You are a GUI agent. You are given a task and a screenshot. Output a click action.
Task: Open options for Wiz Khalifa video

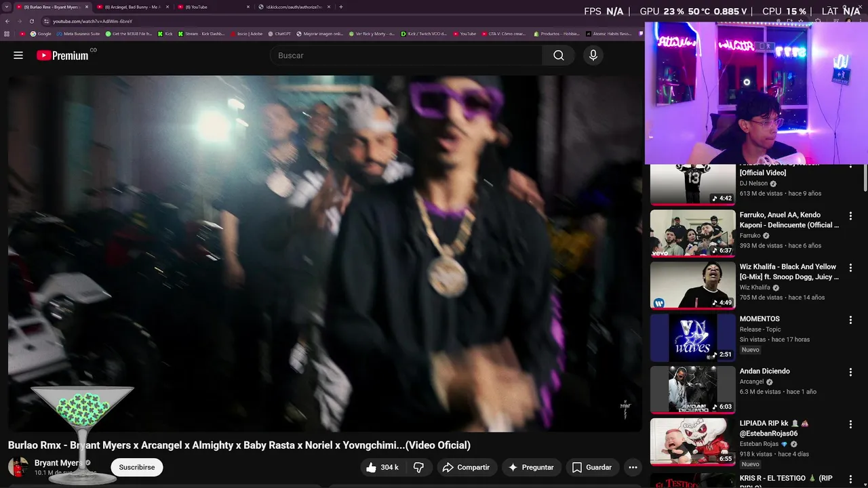tap(850, 268)
